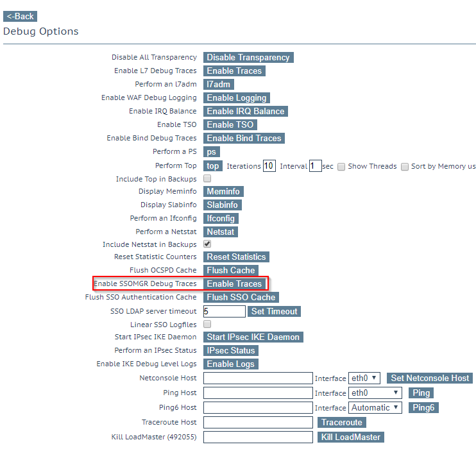The image size is (476, 449).
Task: Run the top button
Action: pyautogui.click(x=212, y=166)
